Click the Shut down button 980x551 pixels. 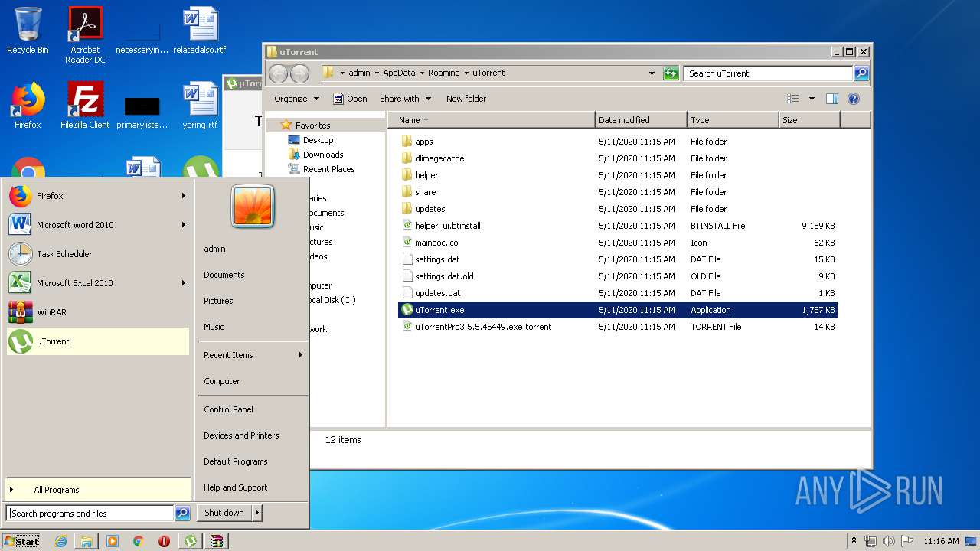224,513
